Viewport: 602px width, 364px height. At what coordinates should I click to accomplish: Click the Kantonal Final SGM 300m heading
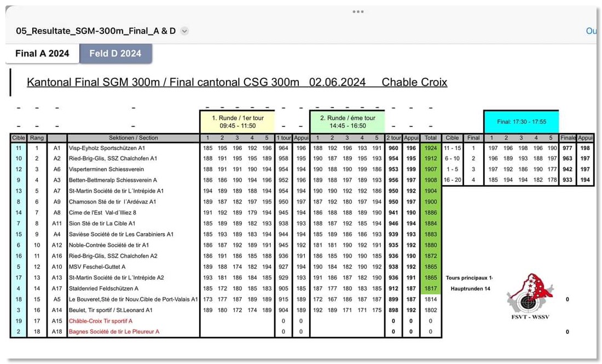[x=237, y=82]
